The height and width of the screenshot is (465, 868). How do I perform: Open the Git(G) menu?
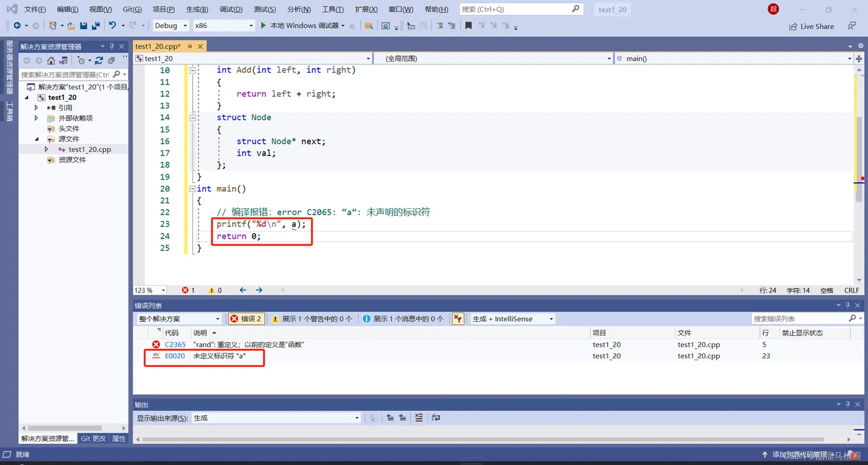click(x=132, y=9)
